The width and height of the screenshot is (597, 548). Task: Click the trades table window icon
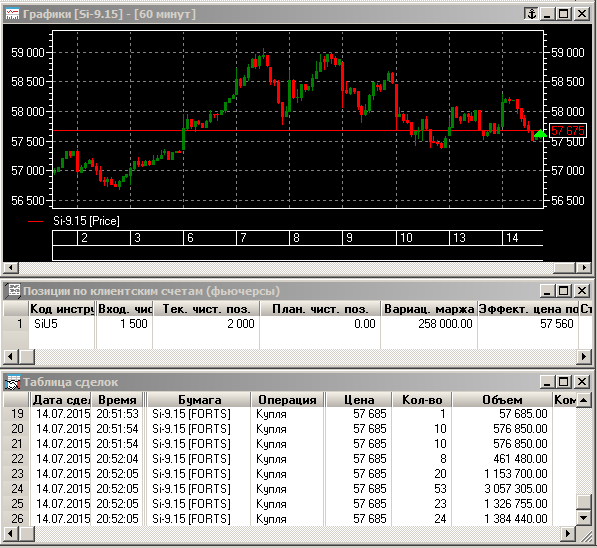tap(13, 382)
